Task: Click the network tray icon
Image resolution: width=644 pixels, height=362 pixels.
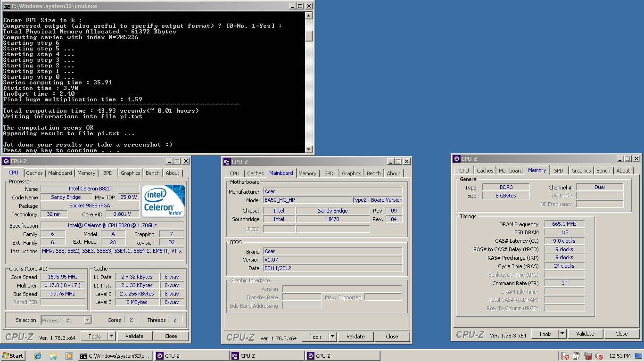Action: [x=588, y=356]
